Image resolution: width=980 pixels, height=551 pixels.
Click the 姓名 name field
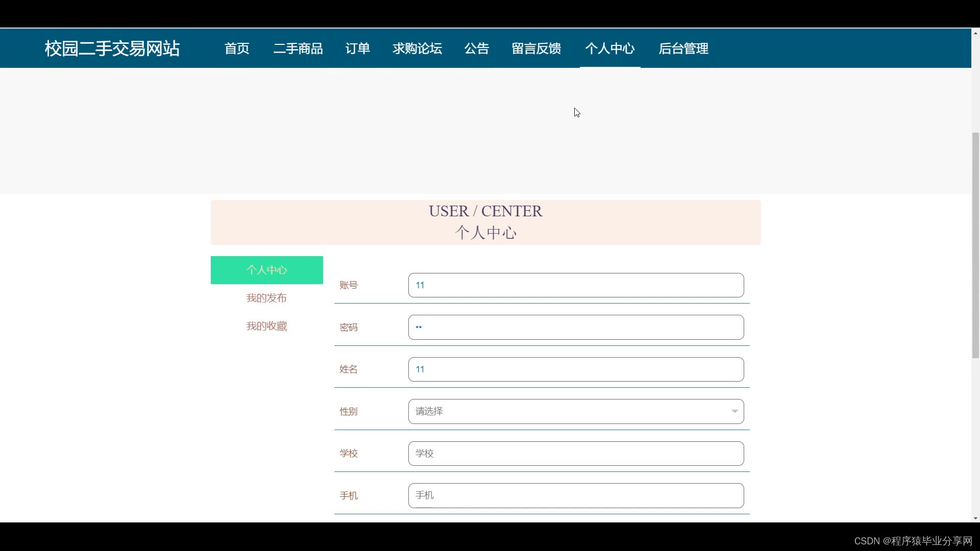[576, 369]
